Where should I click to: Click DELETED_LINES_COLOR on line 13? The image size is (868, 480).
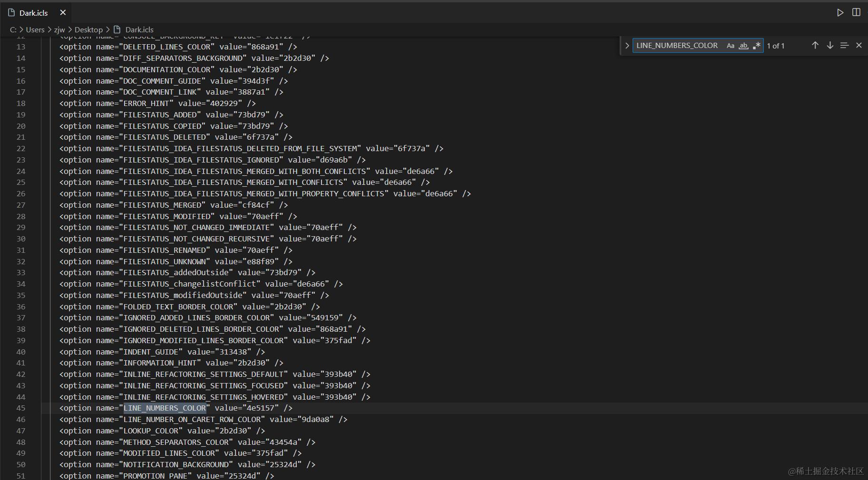(x=166, y=47)
